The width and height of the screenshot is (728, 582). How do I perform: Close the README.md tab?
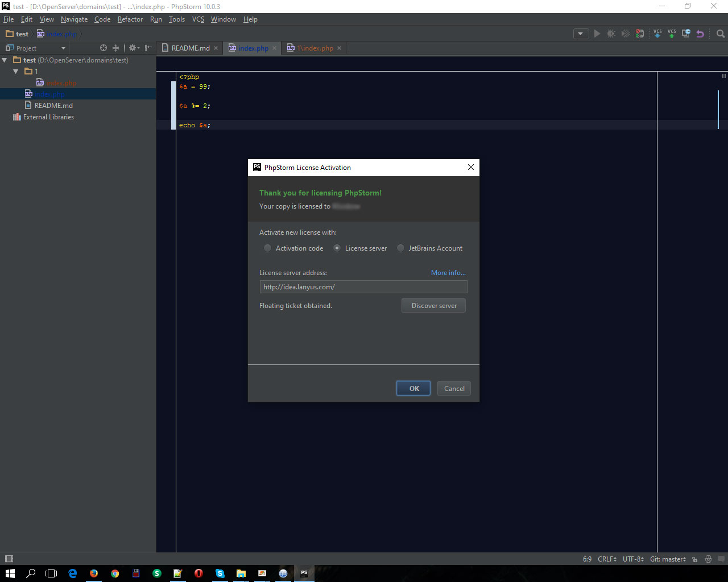pyautogui.click(x=216, y=48)
